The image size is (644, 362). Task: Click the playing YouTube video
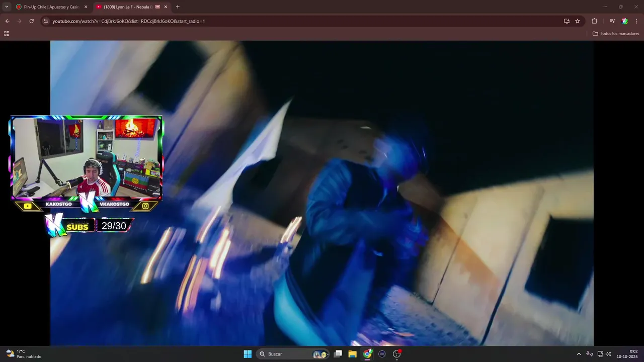[322, 193]
